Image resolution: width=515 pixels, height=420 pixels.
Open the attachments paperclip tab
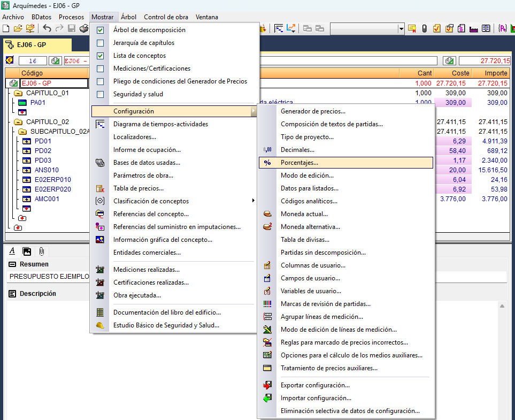(41, 251)
